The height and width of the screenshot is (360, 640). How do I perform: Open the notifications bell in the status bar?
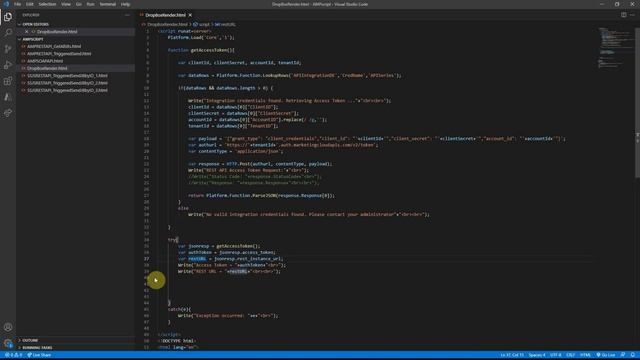pos(632,355)
